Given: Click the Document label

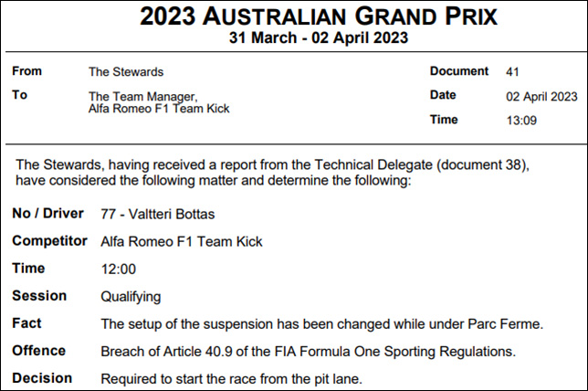Looking at the screenshot, I should pos(459,71).
